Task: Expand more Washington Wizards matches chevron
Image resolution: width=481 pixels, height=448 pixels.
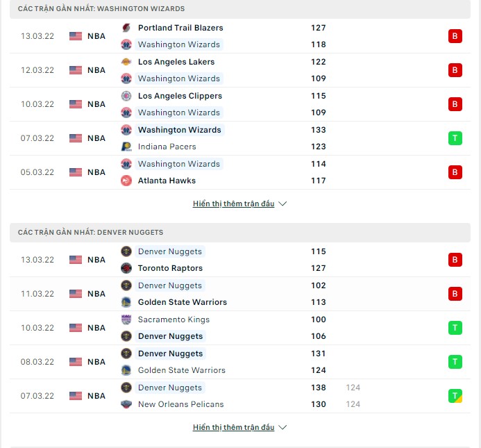Action: 282,204
